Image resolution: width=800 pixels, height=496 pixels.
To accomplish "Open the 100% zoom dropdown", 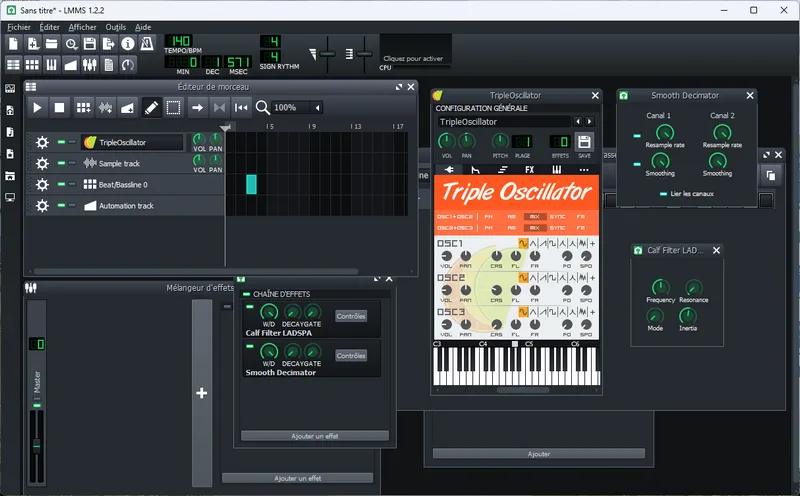I will [x=297, y=108].
